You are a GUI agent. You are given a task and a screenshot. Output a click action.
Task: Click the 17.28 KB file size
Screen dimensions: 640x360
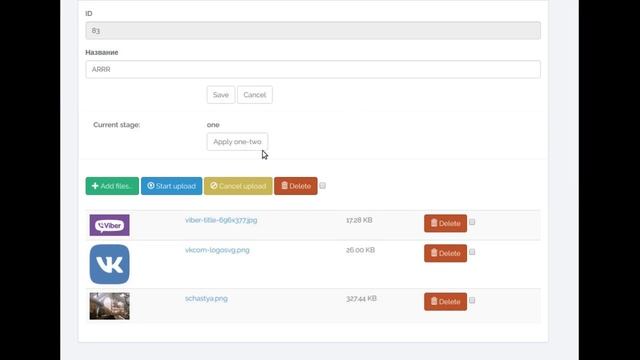click(x=359, y=220)
